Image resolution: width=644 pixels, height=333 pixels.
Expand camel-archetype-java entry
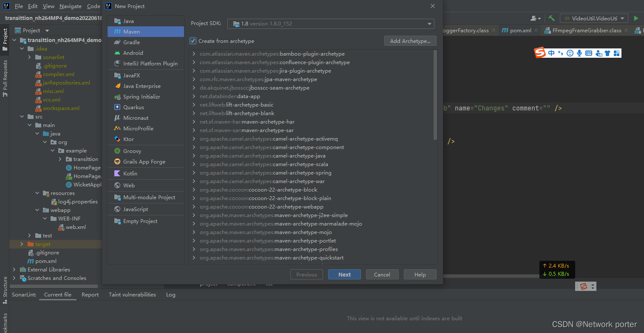[x=194, y=156]
